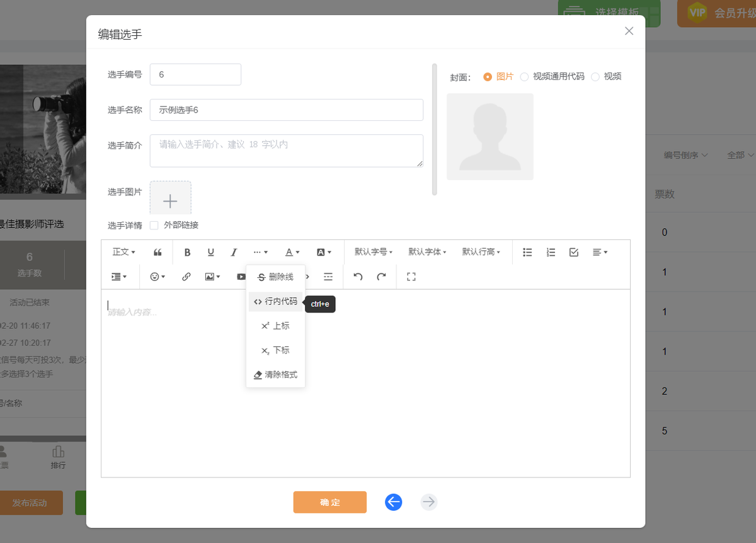Check the 外部链接 checkbox

(154, 226)
